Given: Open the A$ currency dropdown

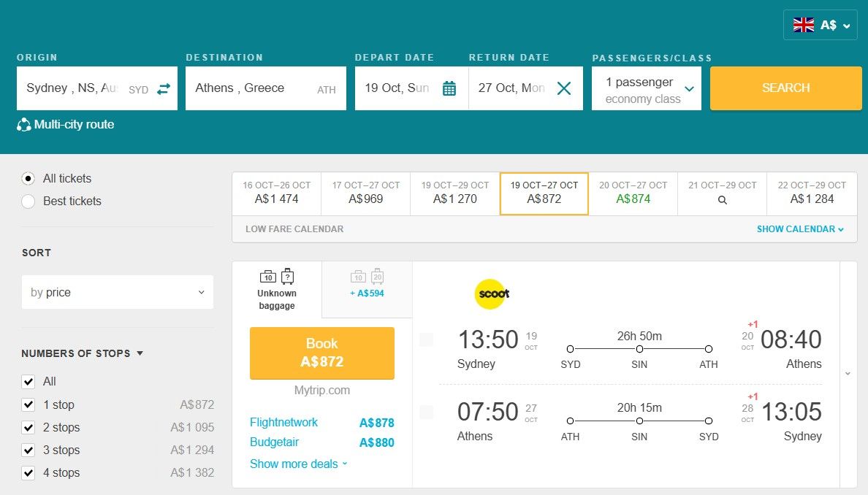Looking at the screenshot, I should click(x=821, y=25).
